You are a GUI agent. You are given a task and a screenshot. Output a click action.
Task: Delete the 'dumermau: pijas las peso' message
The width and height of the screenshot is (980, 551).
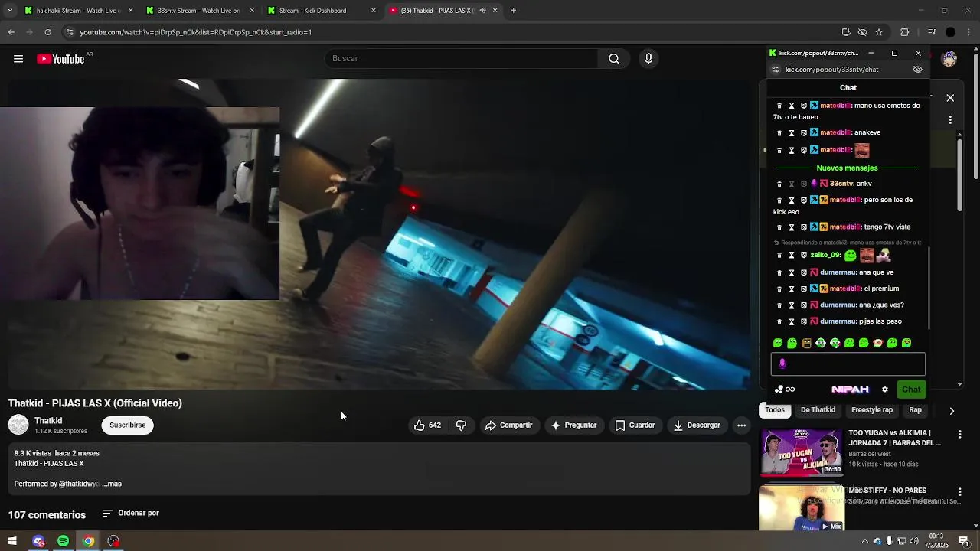(779, 321)
